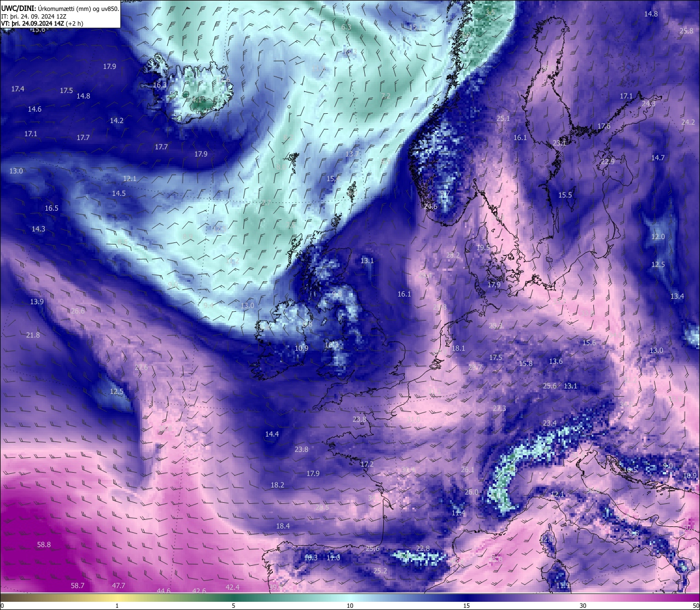The image size is (700, 610).
Task: Click the 58.8 value on the map
Action: pos(44,544)
